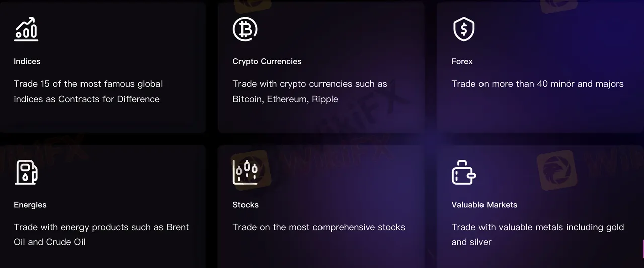644x268 pixels.
Task: Select the Forex heading
Action: [x=462, y=61]
